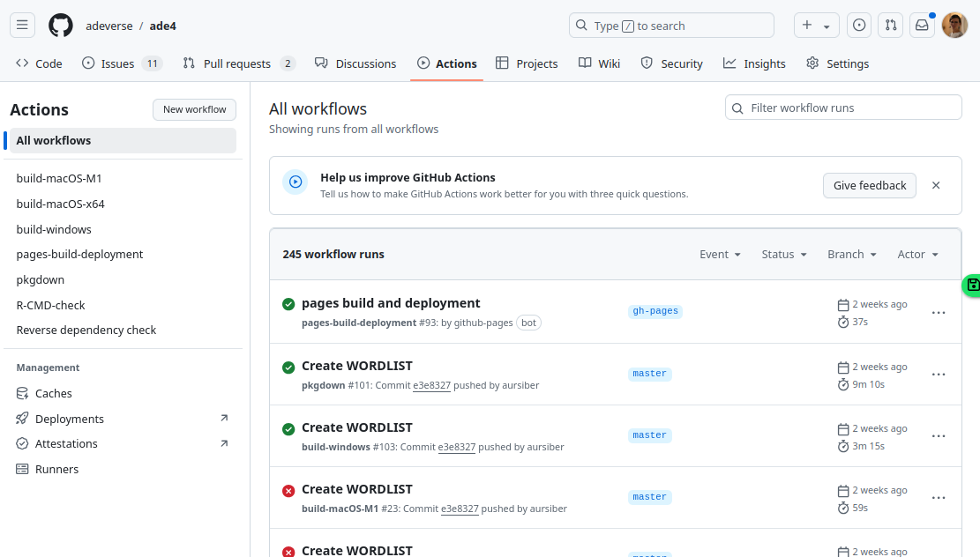Open Create WORDLIST build-macOS-M1 #23 run

click(357, 489)
